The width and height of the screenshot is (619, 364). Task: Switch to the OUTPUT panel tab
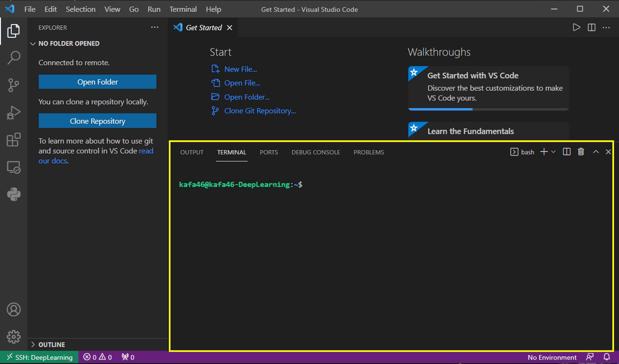192,152
